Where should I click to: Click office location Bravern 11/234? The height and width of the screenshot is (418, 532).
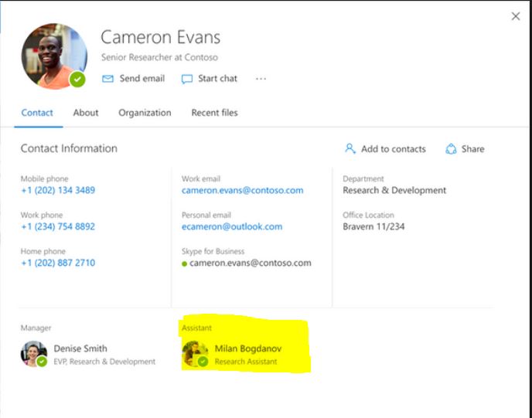(x=373, y=226)
